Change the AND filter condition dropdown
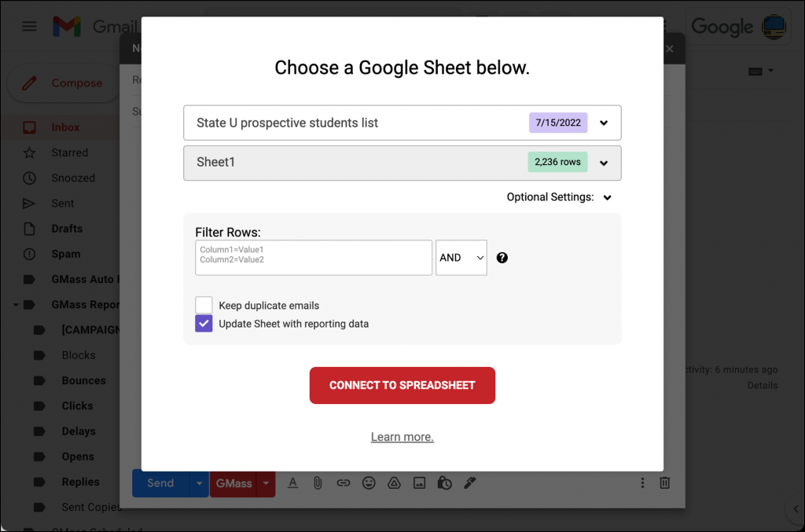The width and height of the screenshot is (805, 532). (461, 257)
